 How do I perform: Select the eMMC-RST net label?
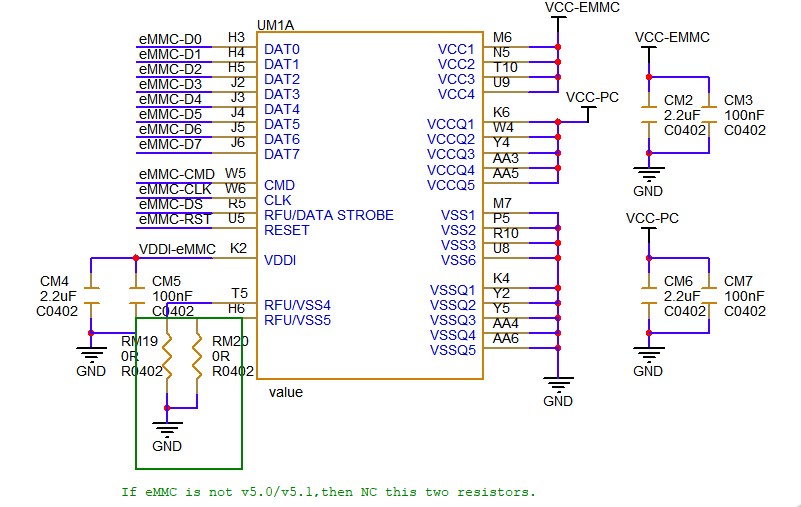coord(175,219)
